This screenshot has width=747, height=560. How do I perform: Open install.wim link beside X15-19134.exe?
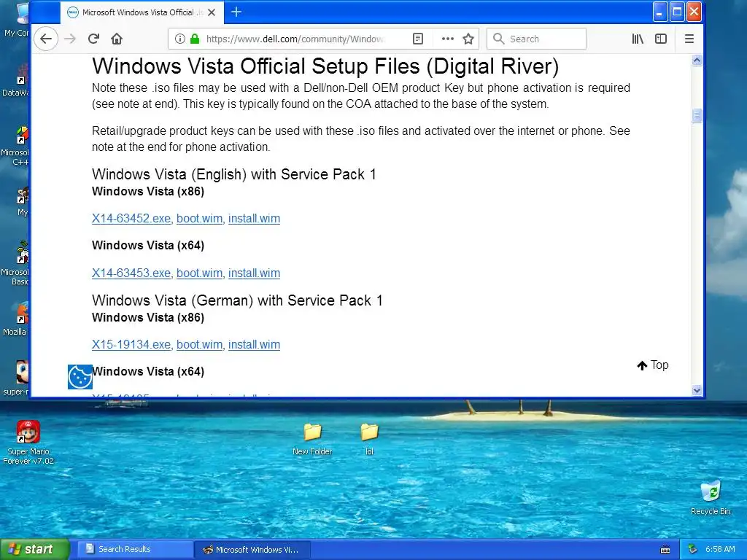254,345
